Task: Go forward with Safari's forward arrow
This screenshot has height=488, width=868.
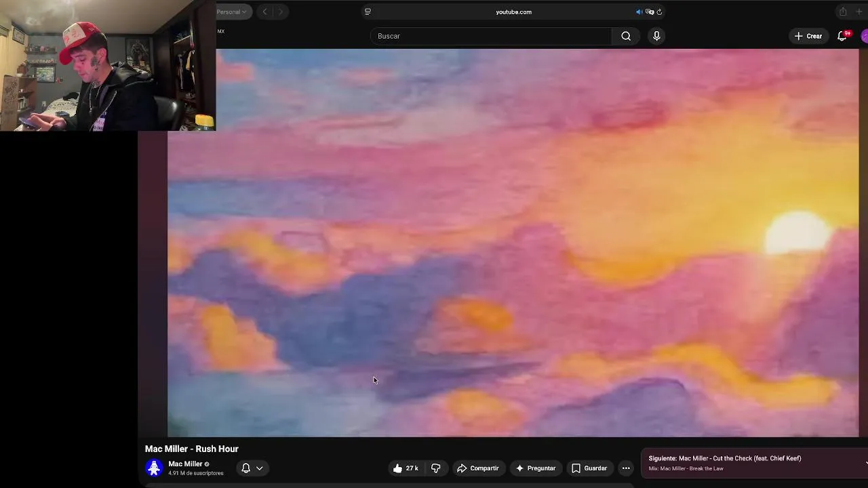Action: tap(281, 12)
